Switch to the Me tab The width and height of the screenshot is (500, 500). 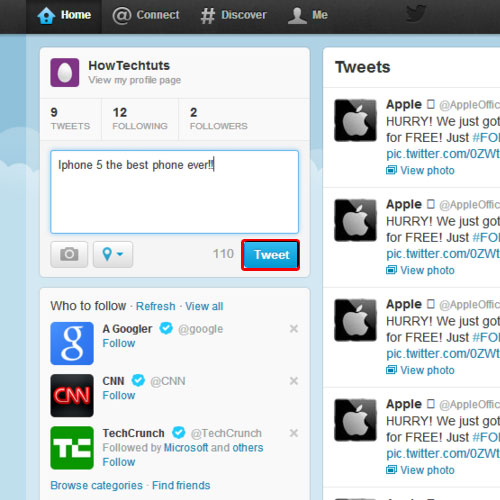pos(308,15)
